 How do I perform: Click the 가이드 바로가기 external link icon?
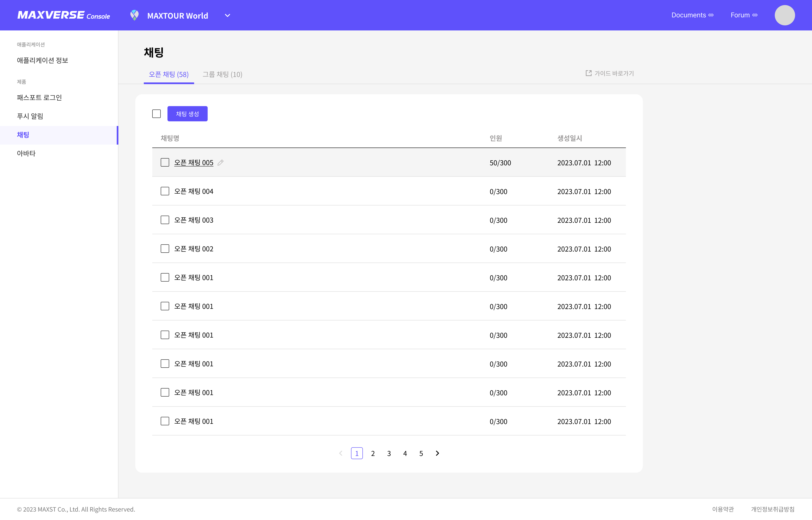[588, 73]
